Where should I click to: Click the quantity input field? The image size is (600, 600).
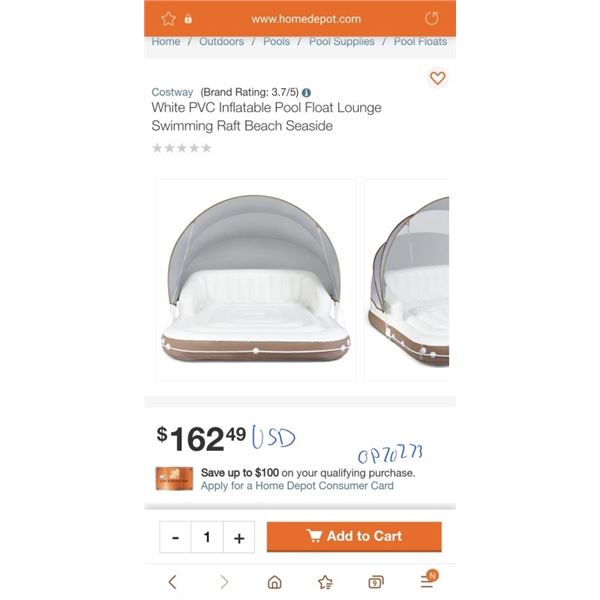[x=207, y=537]
